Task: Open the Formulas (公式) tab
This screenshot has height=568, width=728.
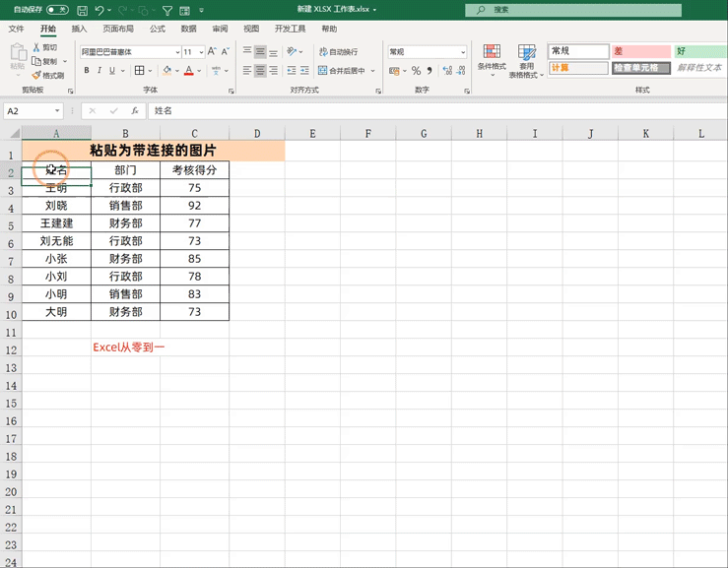Action: pos(158,29)
